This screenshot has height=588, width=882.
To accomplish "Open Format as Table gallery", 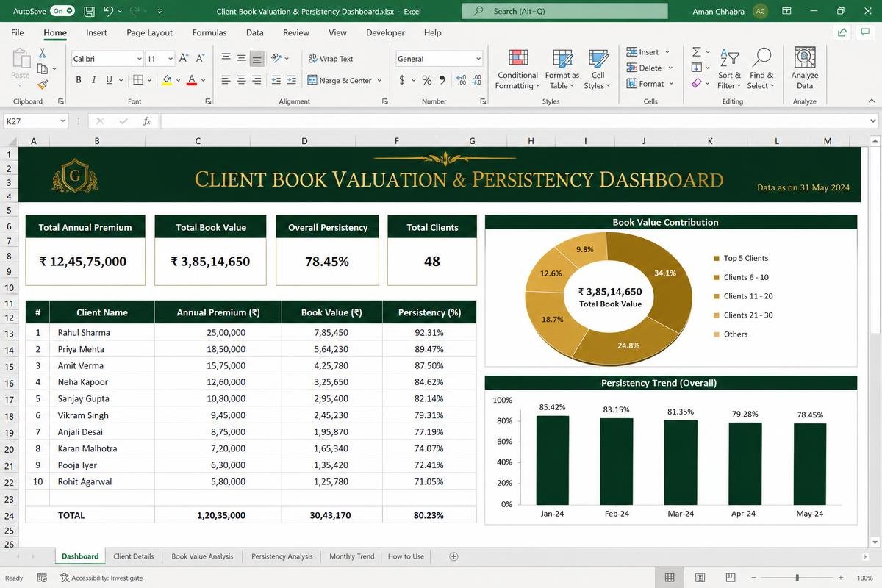I will (x=562, y=70).
